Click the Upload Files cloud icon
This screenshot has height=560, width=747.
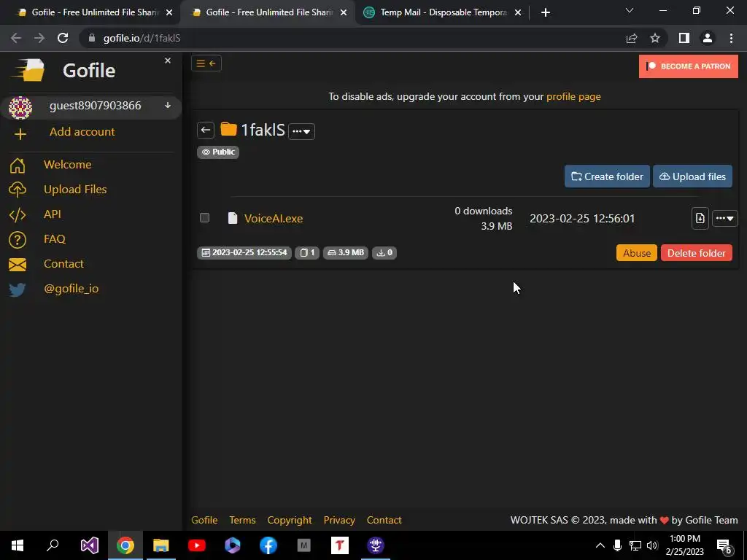(x=18, y=190)
